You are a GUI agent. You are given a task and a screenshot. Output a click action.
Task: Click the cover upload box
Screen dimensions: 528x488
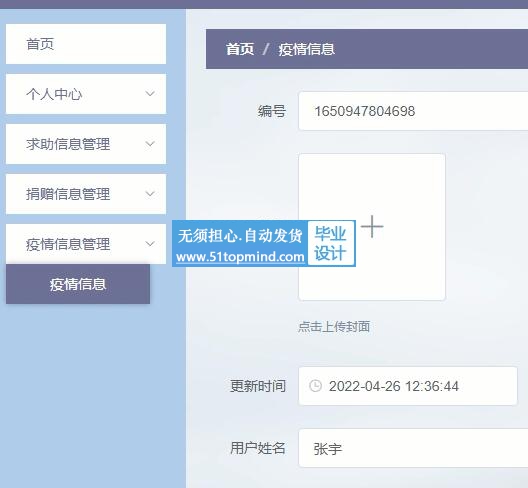tap(372, 227)
